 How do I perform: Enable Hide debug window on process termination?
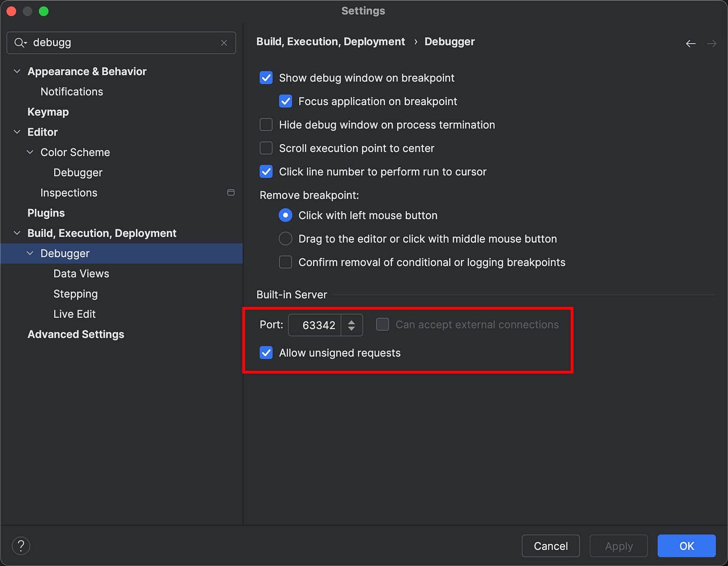pos(266,125)
